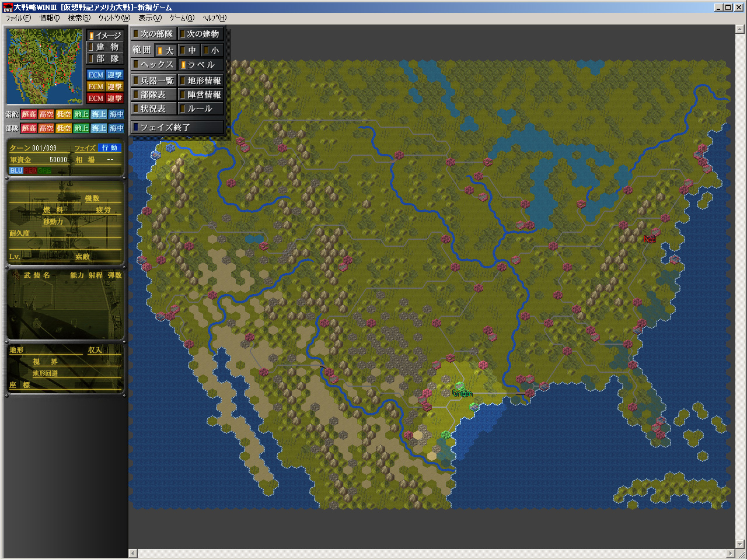Set range to 中 medium

click(x=189, y=51)
